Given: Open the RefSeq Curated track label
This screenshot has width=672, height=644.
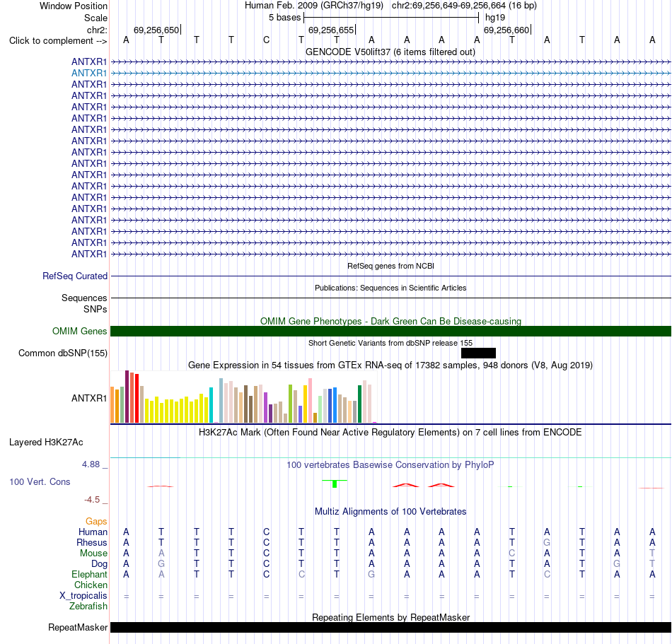Looking at the screenshot, I should (75, 276).
